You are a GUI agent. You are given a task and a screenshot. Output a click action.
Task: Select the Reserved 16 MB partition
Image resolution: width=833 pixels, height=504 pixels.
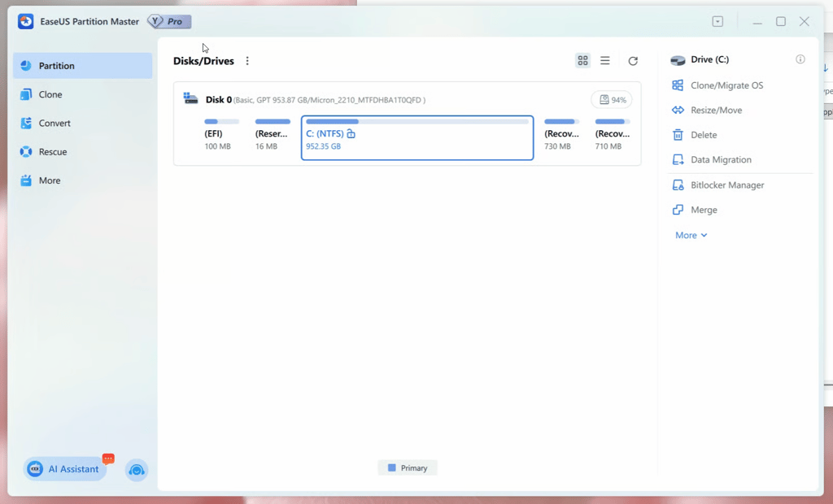click(x=273, y=136)
